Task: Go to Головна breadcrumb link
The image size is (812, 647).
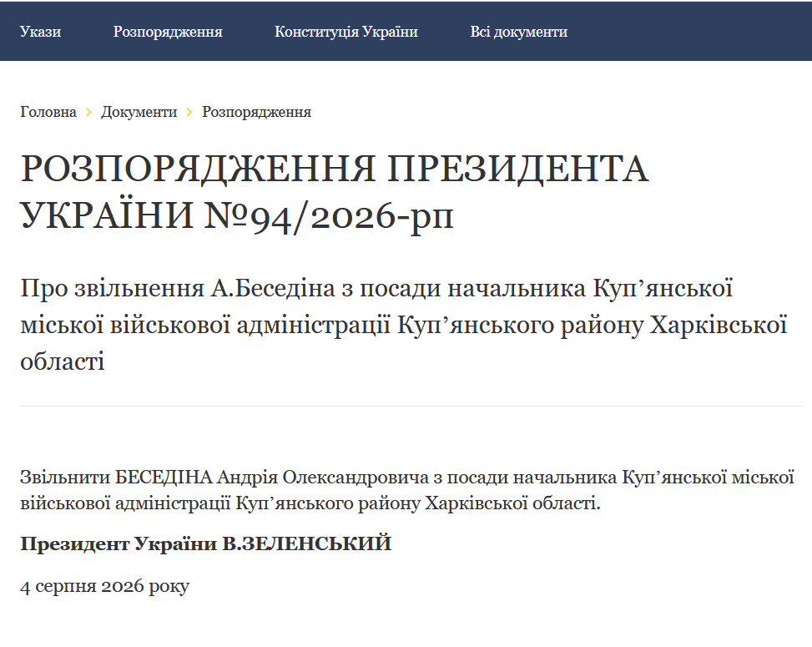Action: click(48, 112)
